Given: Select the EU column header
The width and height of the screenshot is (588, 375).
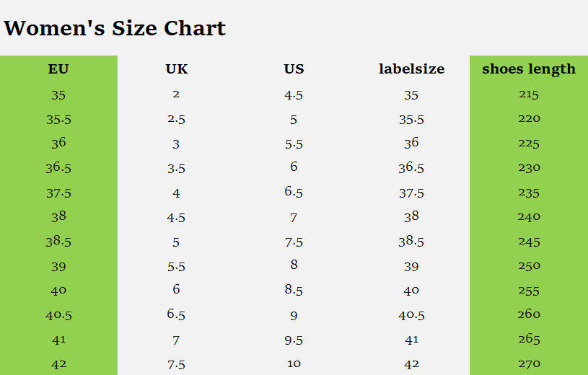Looking at the screenshot, I should (x=58, y=69).
